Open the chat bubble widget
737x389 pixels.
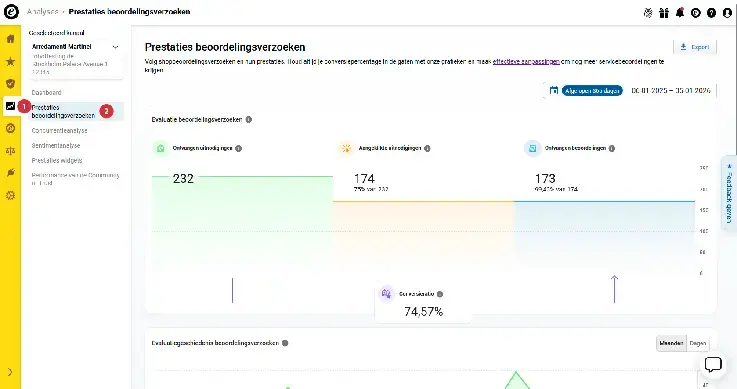[713, 364]
